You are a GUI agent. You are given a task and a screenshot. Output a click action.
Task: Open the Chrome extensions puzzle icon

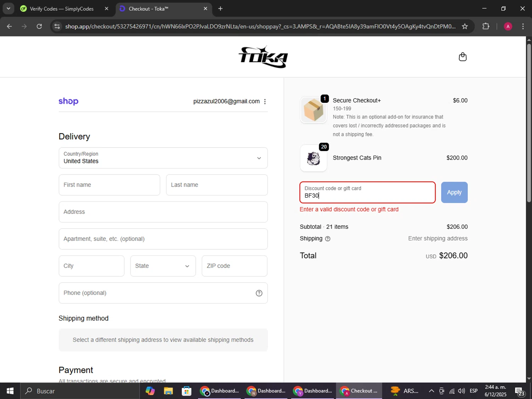(x=486, y=26)
